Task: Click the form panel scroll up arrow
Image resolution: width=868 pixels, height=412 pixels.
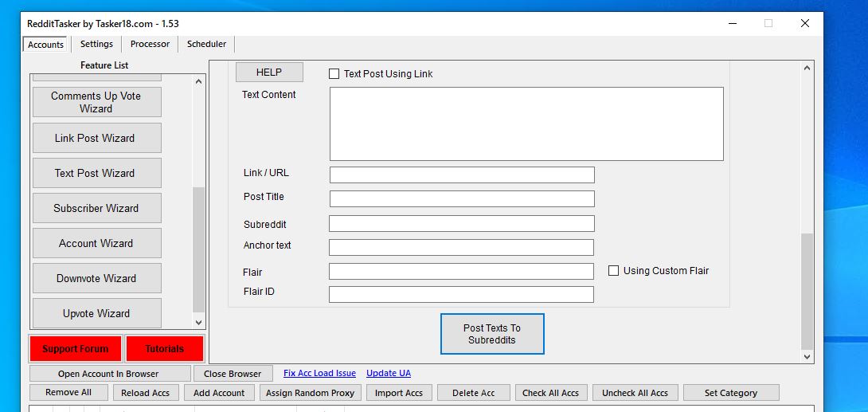Action: click(x=807, y=68)
